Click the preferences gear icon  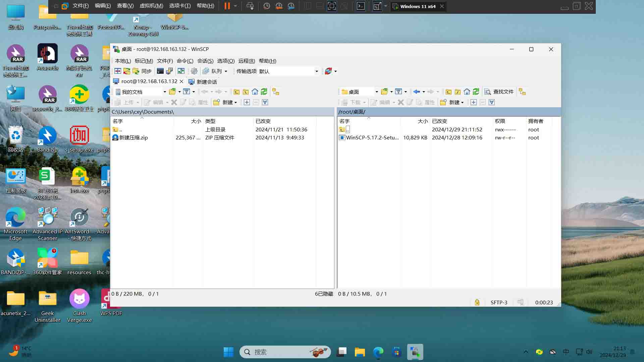point(194,71)
